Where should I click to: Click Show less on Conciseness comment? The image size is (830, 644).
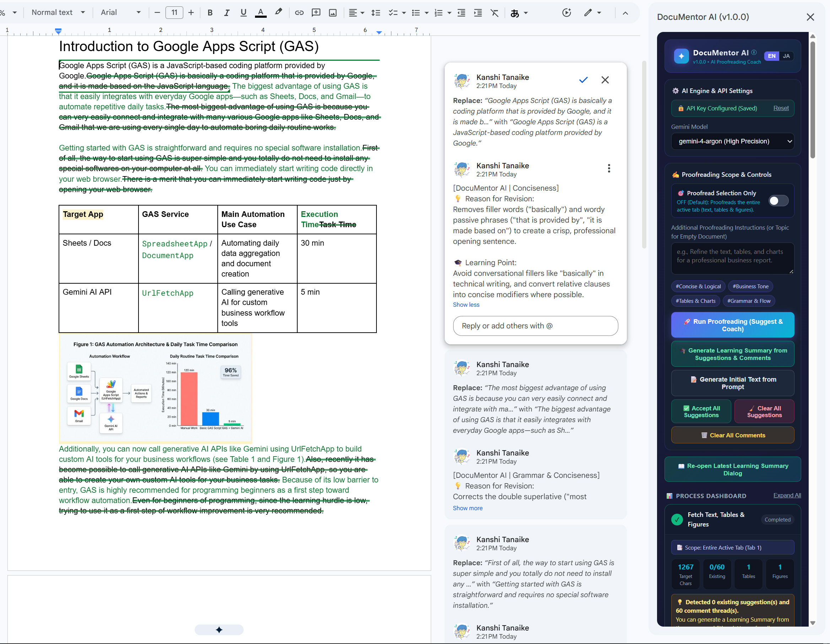[466, 305]
